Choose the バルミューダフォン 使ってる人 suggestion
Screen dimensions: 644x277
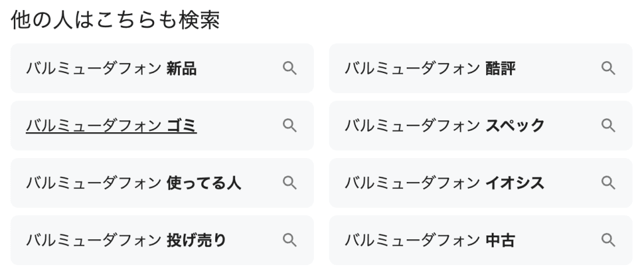click(x=133, y=183)
